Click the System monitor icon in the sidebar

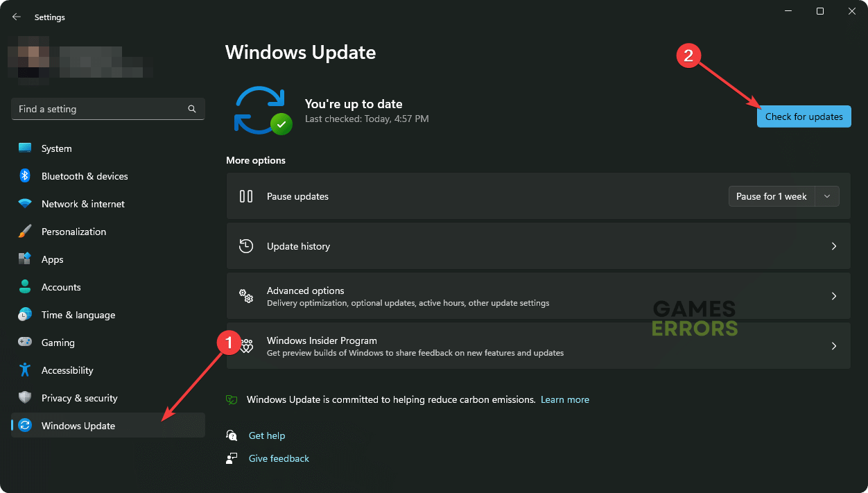25,148
